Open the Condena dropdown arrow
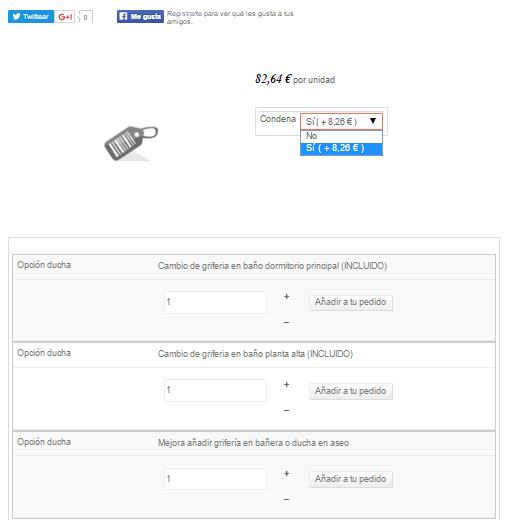The image size is (523, 520). click(373, 121)
